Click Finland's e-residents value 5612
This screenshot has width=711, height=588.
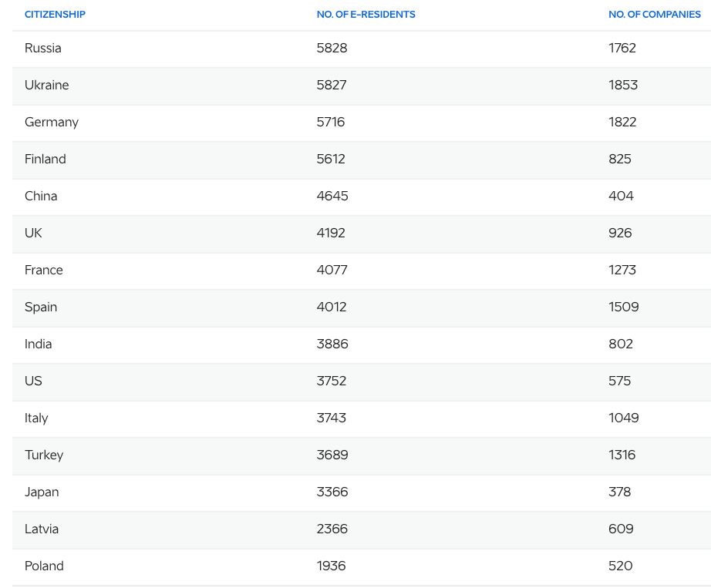click(x=331, y=159)
